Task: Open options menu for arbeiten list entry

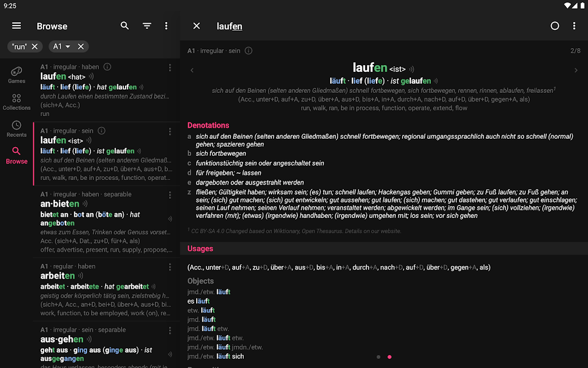Action: tap(170, 267)
